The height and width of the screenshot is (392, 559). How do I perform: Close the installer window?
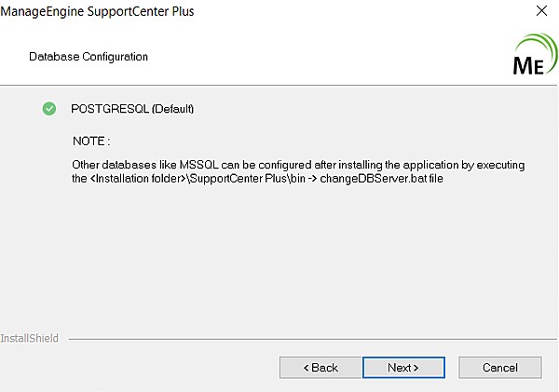pos(541,12)
